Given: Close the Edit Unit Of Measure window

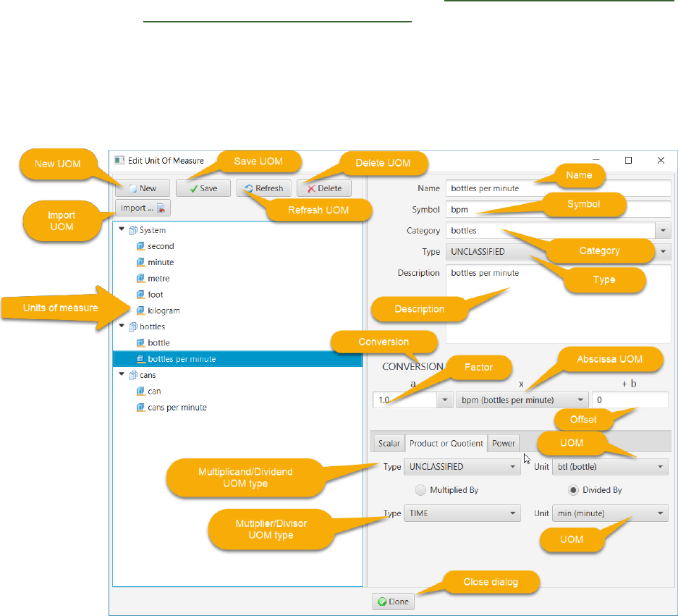Looking at the screenshot, I should click(x=661, y=161).
